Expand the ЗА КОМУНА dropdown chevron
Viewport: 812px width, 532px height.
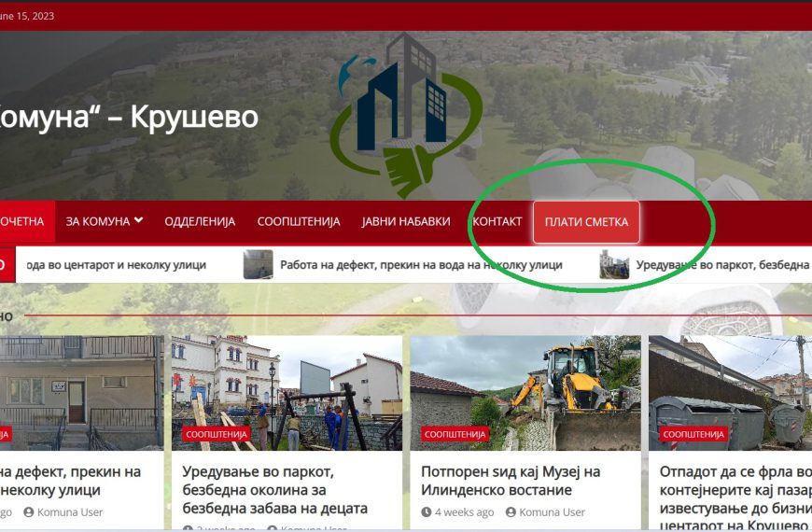pos(138,220)
